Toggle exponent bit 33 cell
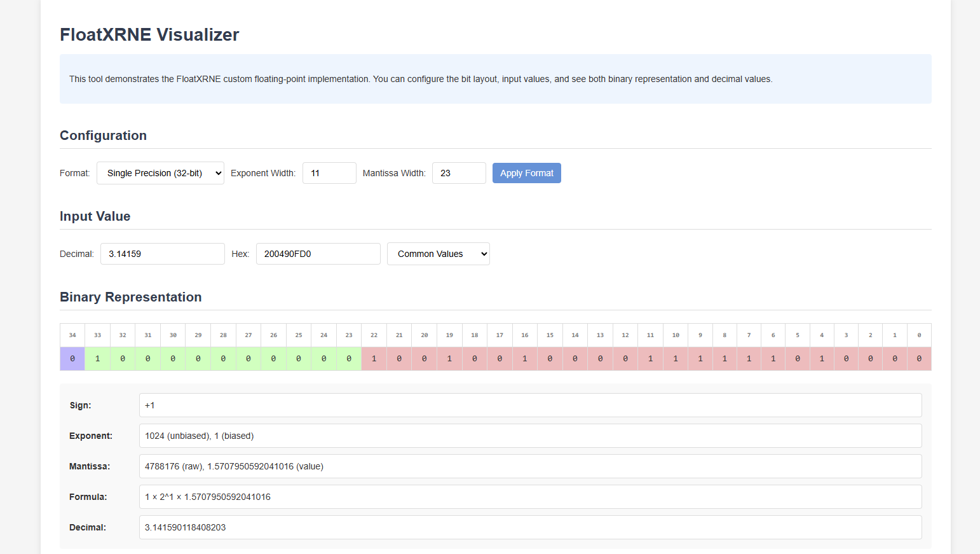The height and width of the screenshot is (554, 980). (x=97, y=359)
